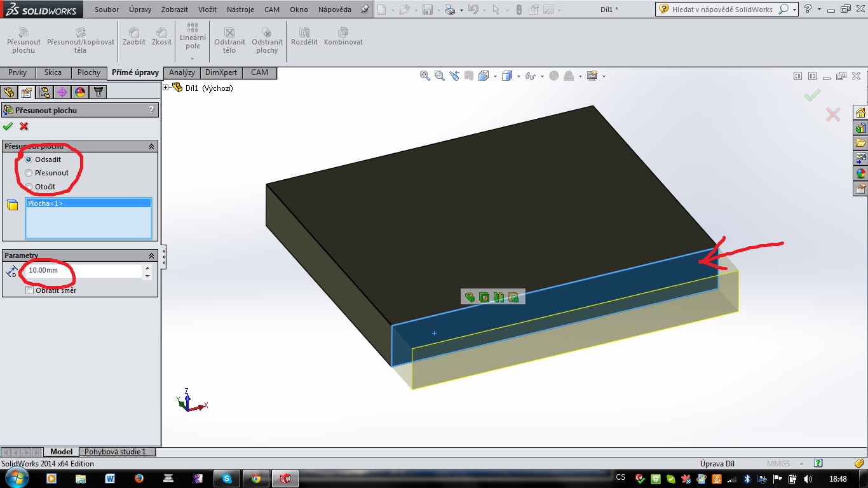
Task: Select the Odsadit radio button
Action: (x=29, y=159)
